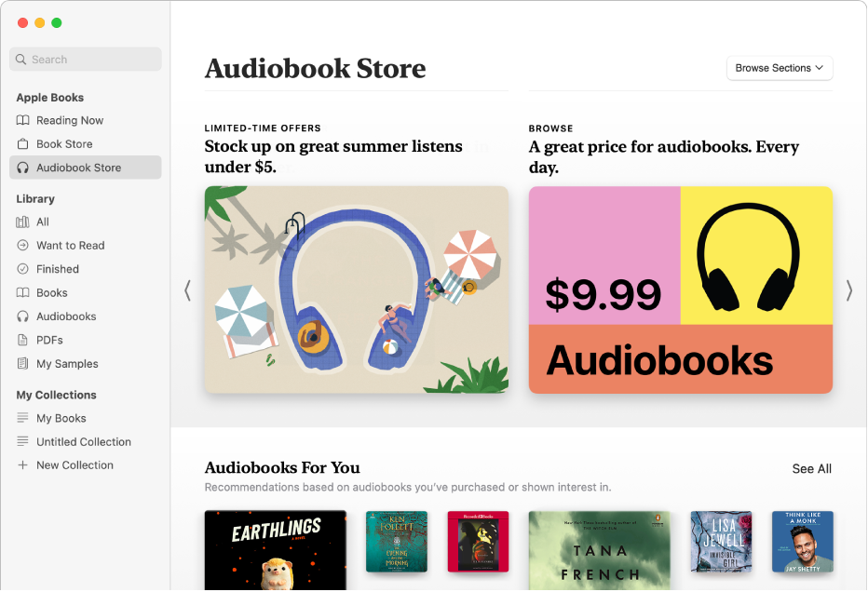Open the summer listens under $5 banner
868x592 pixels.
357,289
